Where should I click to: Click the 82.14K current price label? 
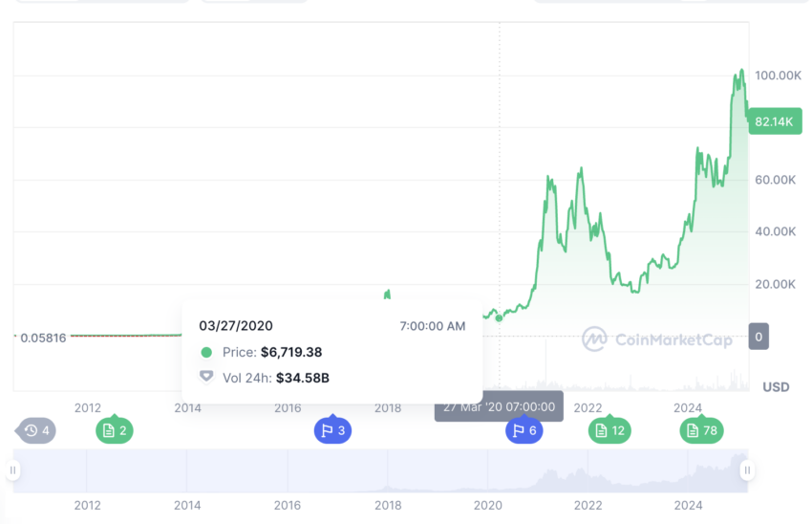coord(775,121)
